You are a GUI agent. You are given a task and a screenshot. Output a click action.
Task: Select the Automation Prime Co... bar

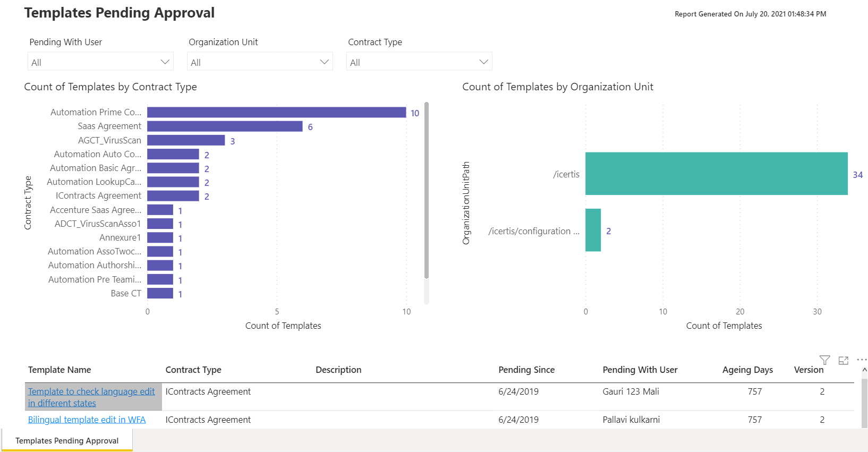(x=276, y=113)
